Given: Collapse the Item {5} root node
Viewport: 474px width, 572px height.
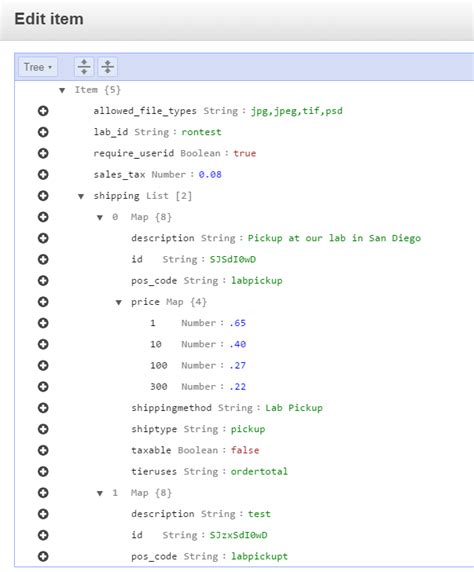Looking at the screenshot, I should [x=62, y=90].
